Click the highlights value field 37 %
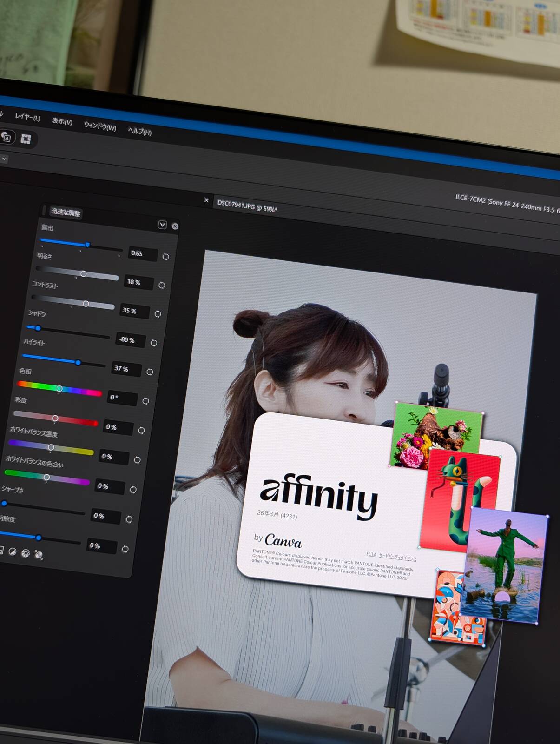560x744 pixels. click(126, 369)
